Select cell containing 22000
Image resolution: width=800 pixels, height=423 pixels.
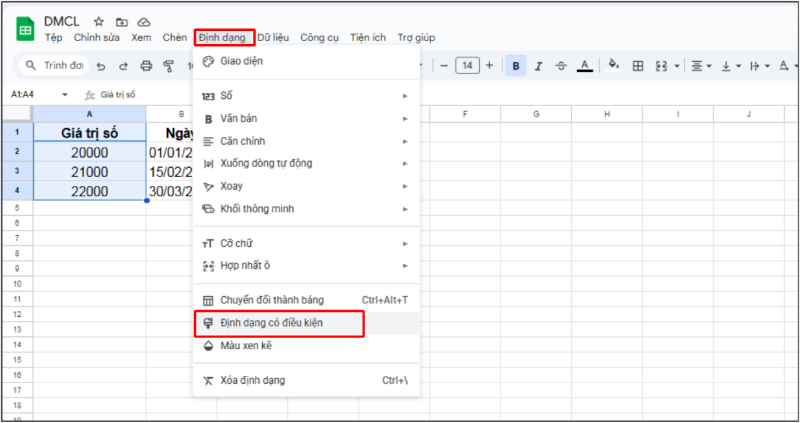(90, 191)
